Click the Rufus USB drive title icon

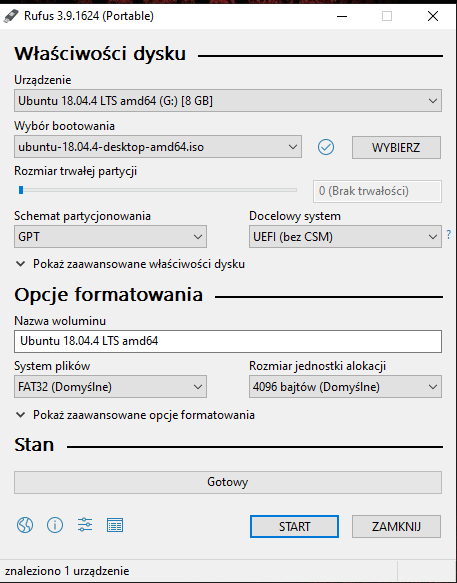(x=11, y=16)
